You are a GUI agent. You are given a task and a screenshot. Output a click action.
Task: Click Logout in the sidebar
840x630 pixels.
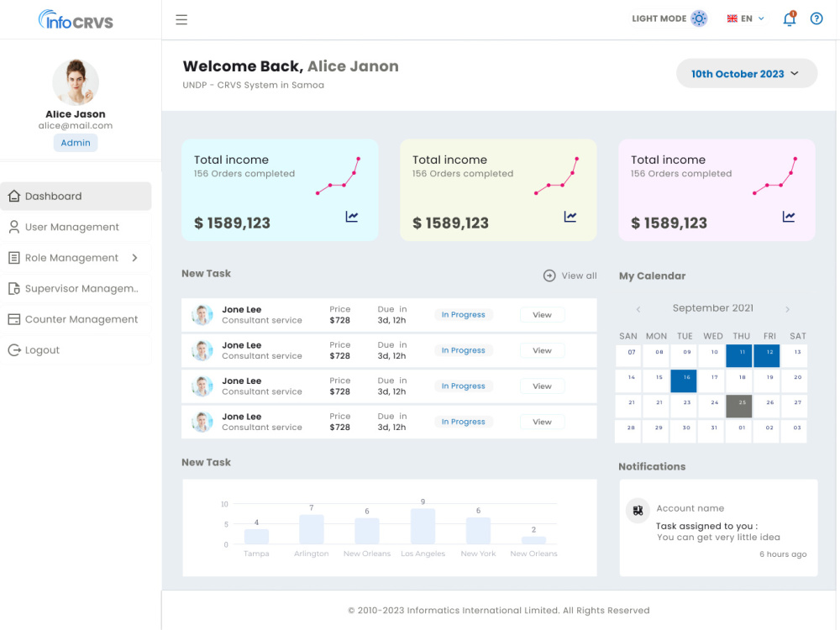(76, 350)
